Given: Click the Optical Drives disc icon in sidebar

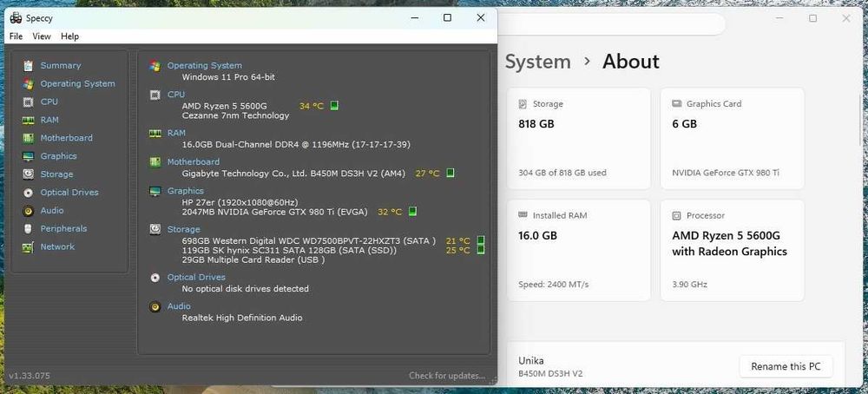Looking at the screenshot, I should [29, 193].
